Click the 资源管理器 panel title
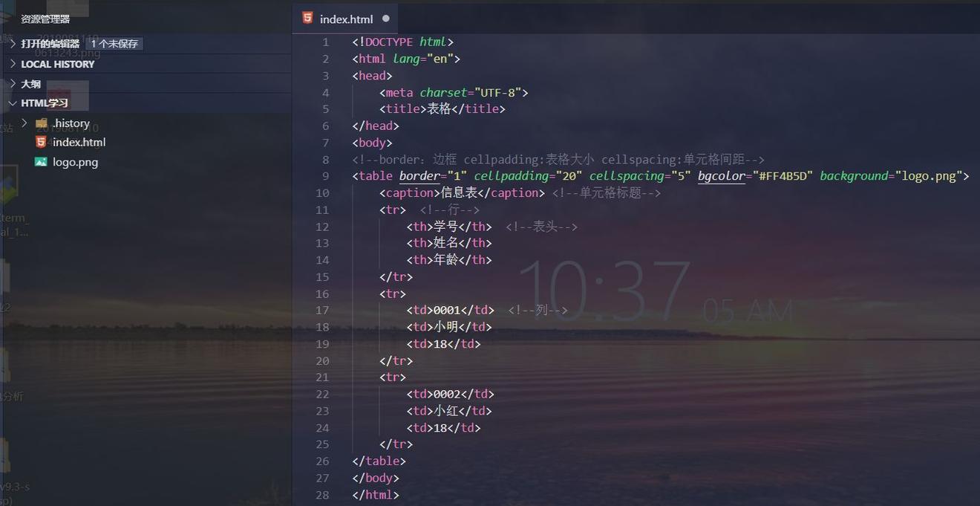Viewport: 980px width, 506px height. click(x=45, y=19)
